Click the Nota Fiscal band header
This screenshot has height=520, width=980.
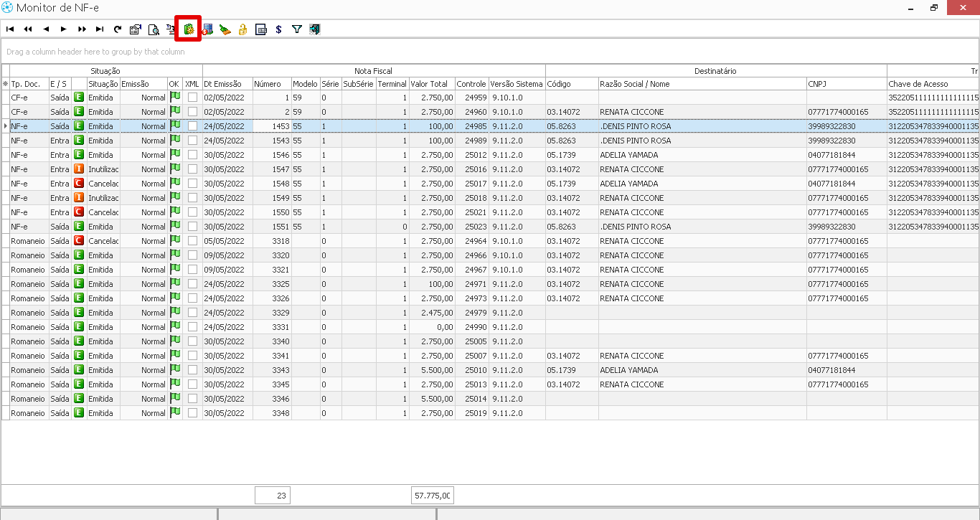coord(374,71)
